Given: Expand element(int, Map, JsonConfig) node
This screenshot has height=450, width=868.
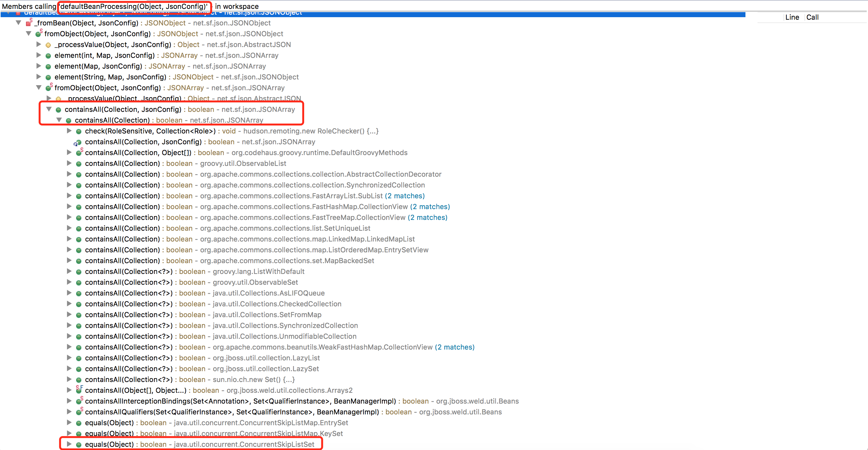Looking at the screenshot, I should (39, 55).
